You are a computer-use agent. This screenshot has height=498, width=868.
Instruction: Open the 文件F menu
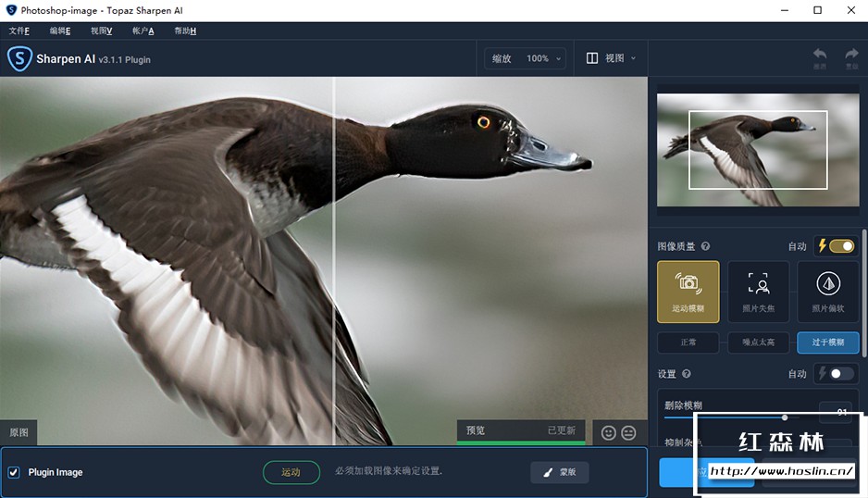[x=19, y=31]
